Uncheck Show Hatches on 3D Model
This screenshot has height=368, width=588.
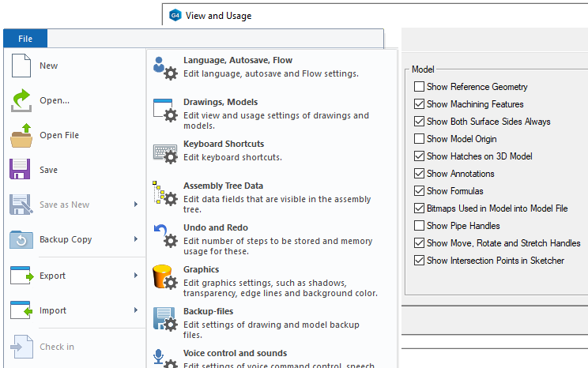pyautogui.click(x=419, y=156)
